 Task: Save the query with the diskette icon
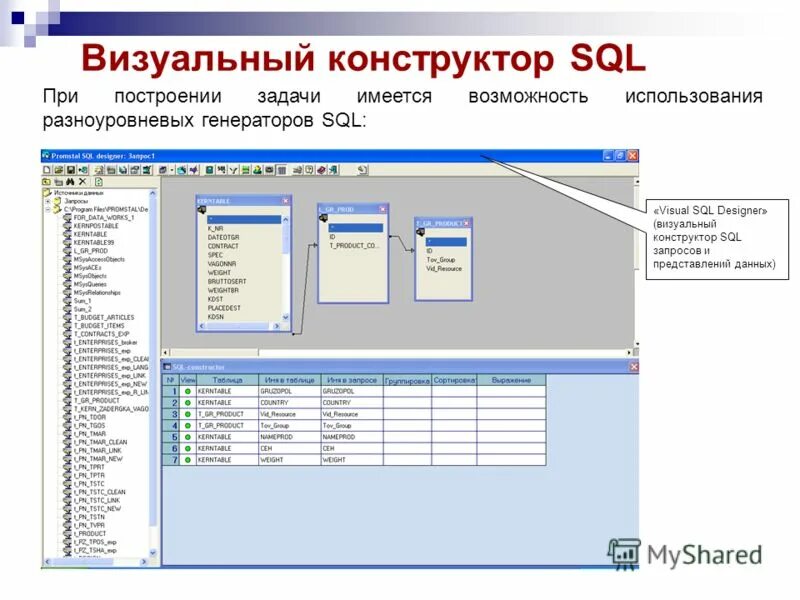(69, 174)
